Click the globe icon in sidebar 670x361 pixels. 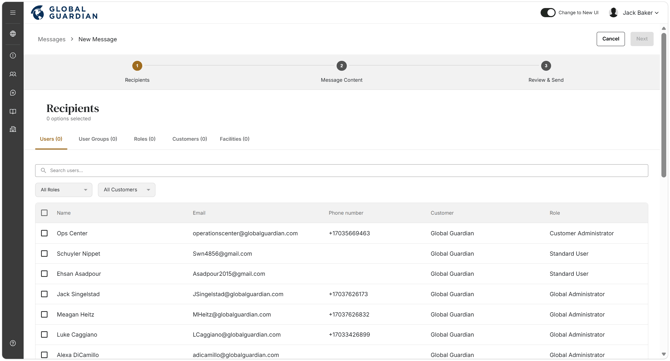[x=13, y=34]
